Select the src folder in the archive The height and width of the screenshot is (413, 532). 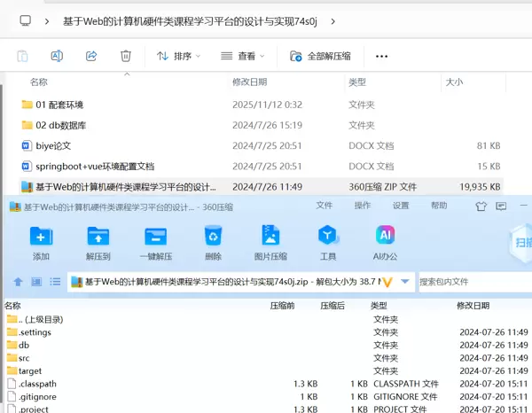tap(24, 358)
